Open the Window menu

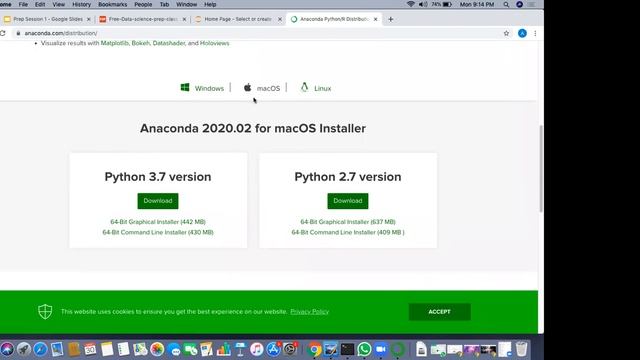[186, 4]
